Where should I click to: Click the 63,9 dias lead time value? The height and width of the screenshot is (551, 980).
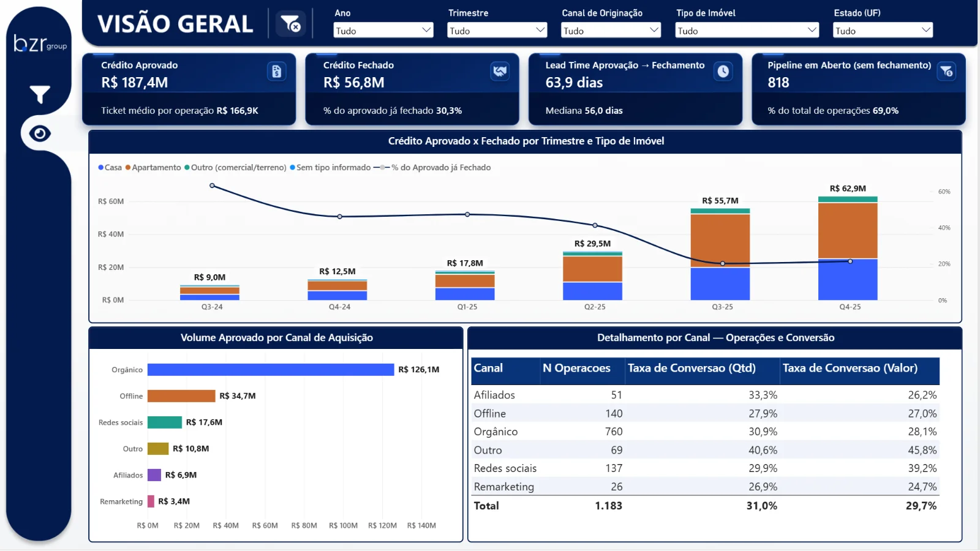point(574,83)
